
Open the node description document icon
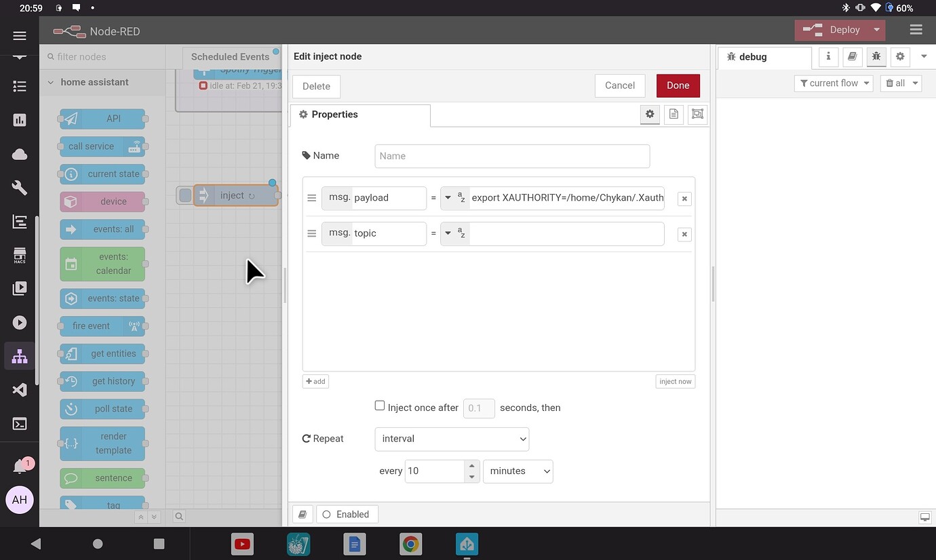click(x=674, y=115)
